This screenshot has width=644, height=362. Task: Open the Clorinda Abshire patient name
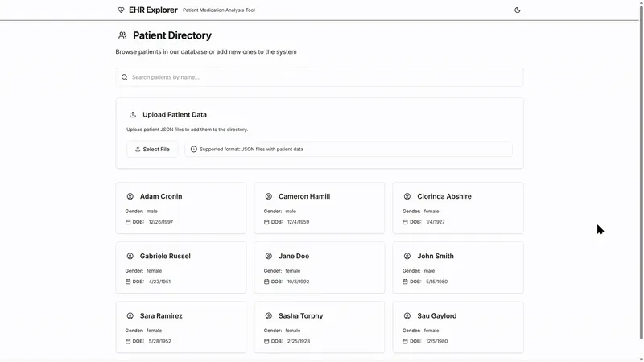coord(444,196)
